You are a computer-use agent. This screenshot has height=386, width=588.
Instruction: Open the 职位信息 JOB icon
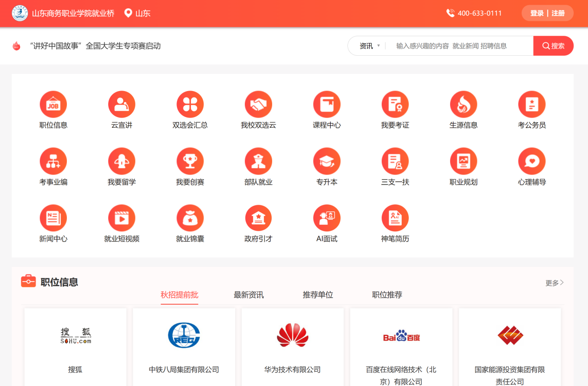coord(53,105)
